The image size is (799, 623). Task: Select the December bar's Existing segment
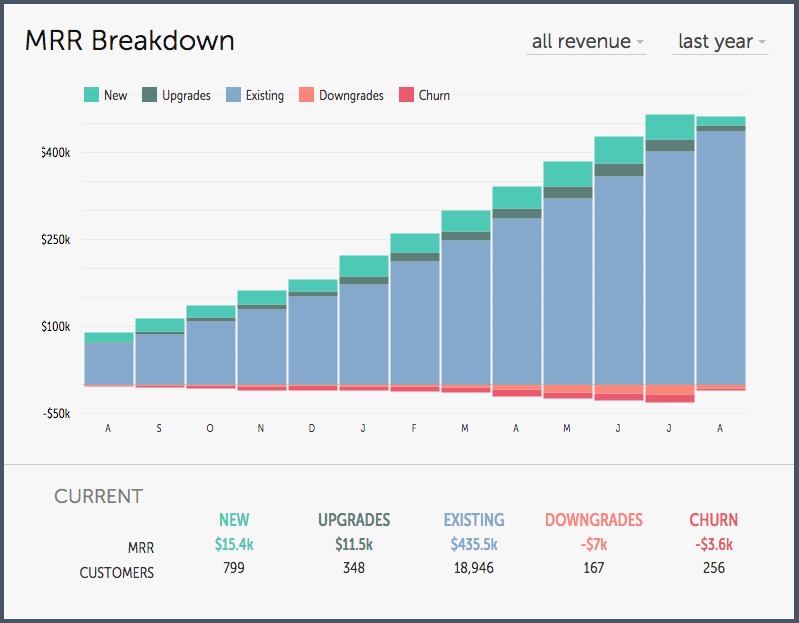tap(313, 340)
